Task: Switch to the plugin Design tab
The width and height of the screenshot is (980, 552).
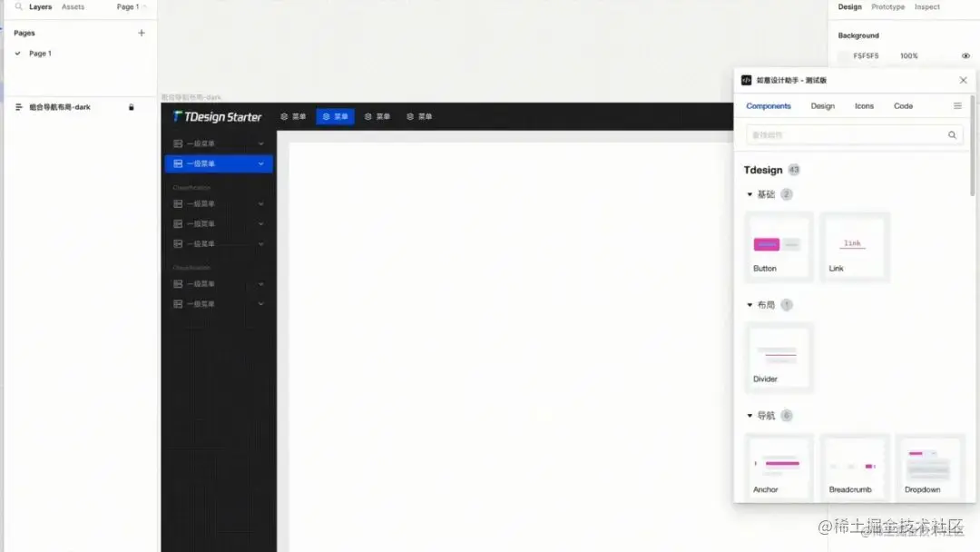Action: click(x=822, y=106)
